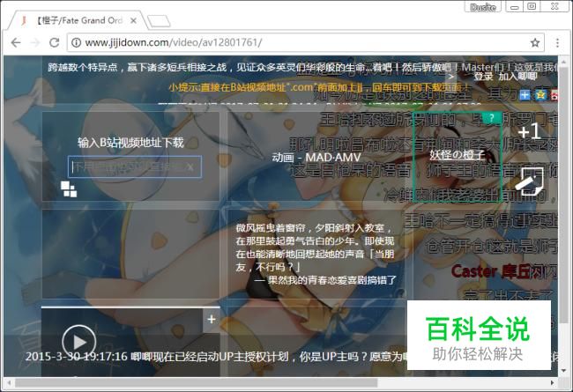Click the yellow 小提示 tip text

coord(318,87)
